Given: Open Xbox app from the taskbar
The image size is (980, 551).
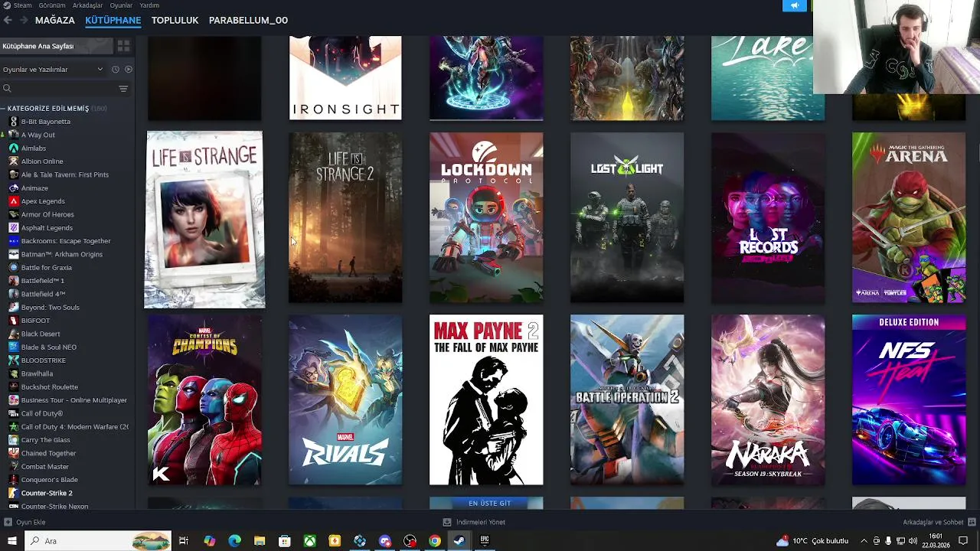Looking at the screenshot, I should click(310, 541).
